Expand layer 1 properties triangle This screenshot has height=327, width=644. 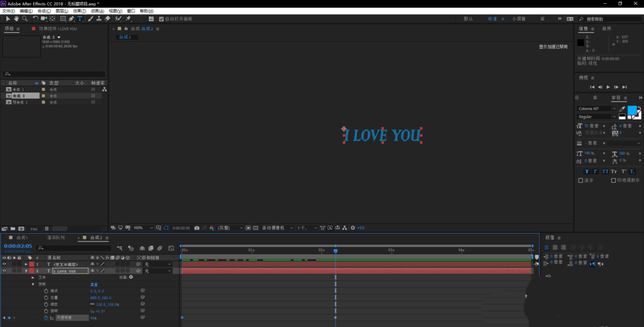[26, 264]
